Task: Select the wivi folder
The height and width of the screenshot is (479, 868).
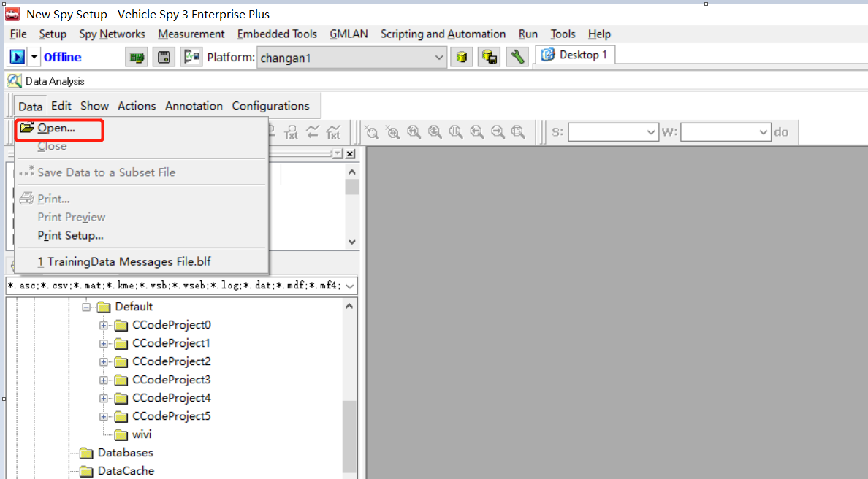Action: (142, 434)
